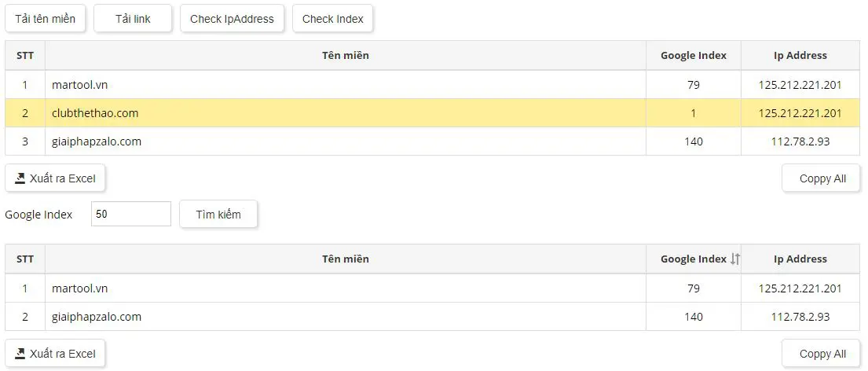Viewport: 868px width, 371px height.
Task: Click the Tải tên miền button
Action: 46,19
